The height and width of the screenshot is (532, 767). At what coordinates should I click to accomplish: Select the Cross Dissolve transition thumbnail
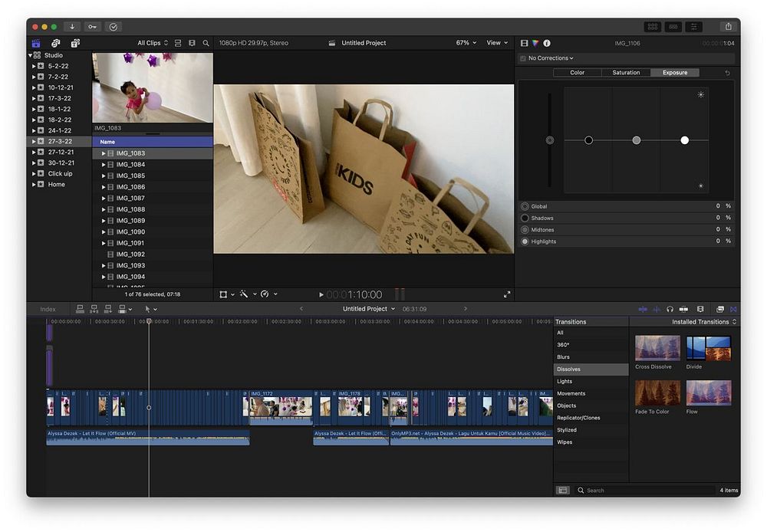[657, 348]
